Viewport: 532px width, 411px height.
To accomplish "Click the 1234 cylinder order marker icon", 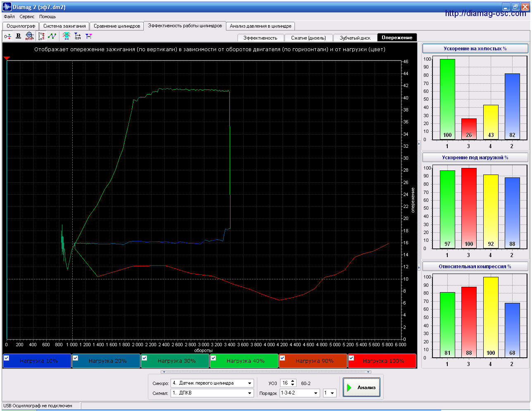I will click(77, 36).
